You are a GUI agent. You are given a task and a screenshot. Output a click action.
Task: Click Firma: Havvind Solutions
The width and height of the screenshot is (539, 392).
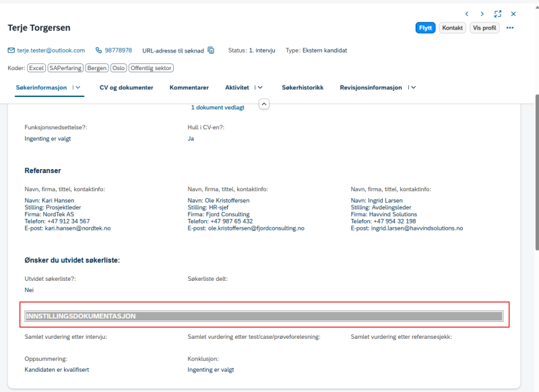coord(383,214)
